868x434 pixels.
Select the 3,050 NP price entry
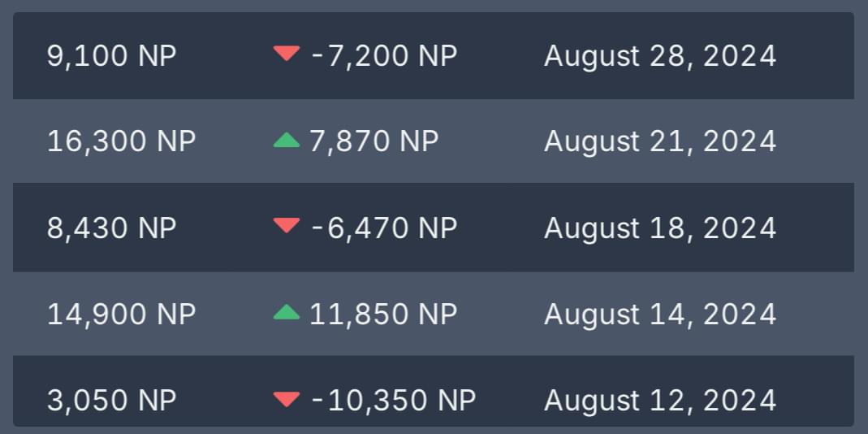(112, 400)
